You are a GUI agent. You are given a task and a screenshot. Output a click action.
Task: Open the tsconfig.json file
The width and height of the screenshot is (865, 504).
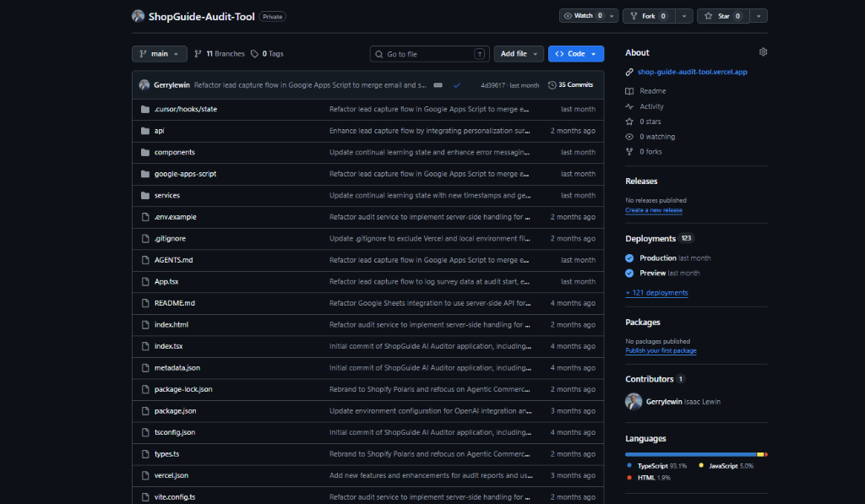174,432
